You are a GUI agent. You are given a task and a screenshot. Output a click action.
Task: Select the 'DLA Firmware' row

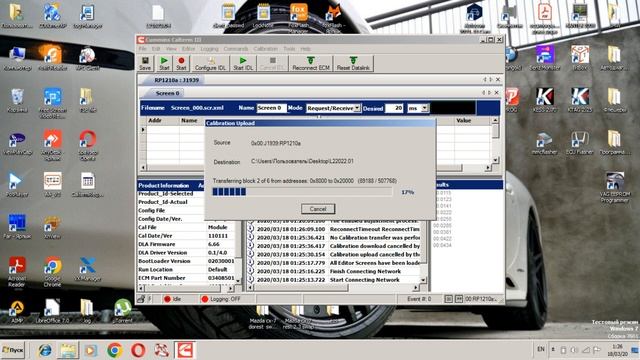pyautogui.click(x=187, y=244)
